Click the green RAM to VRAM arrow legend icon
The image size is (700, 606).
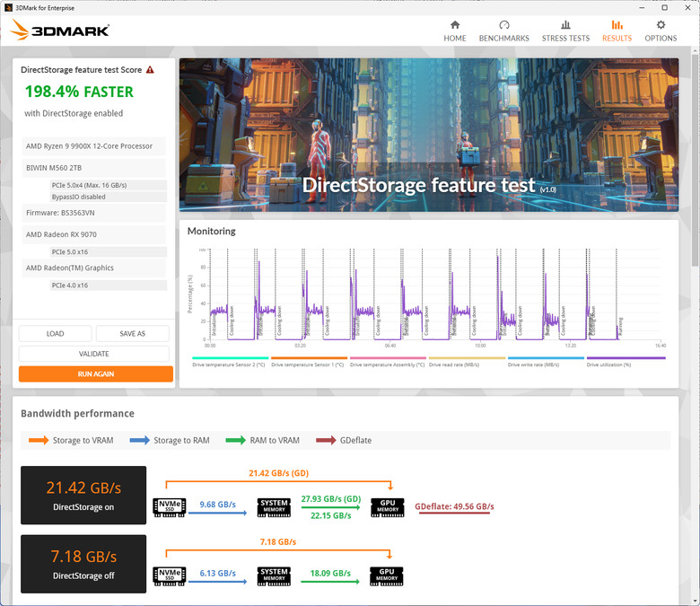236,440
